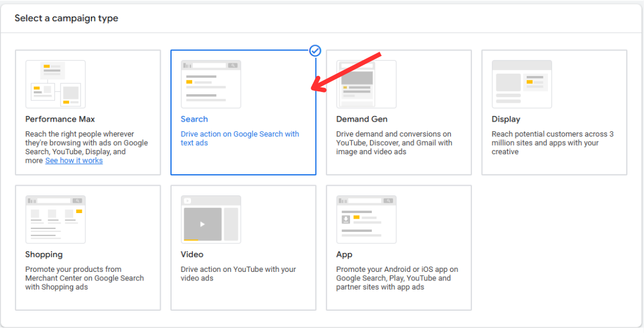Image resolution: width=644 pixels, height=333 pixels.
Task: Click 'Drive action on Google Search' description
Action: pyautogui.click(x=240, y=139)
